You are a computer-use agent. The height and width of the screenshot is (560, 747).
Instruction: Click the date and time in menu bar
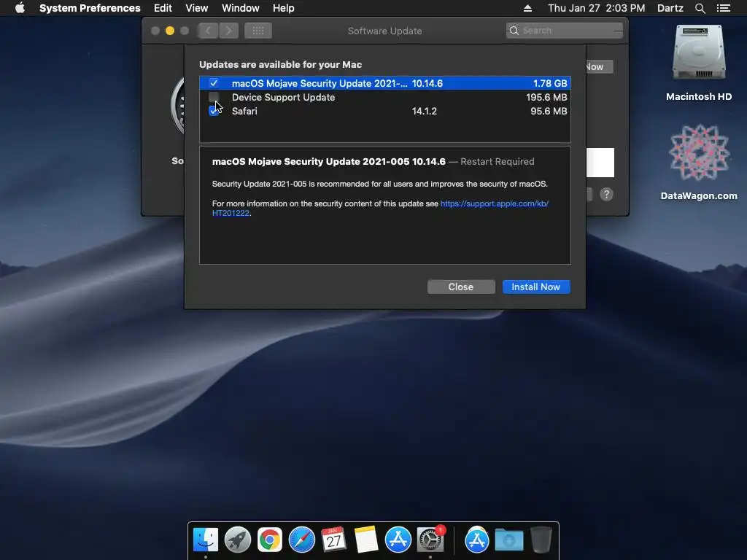(597, 8)
